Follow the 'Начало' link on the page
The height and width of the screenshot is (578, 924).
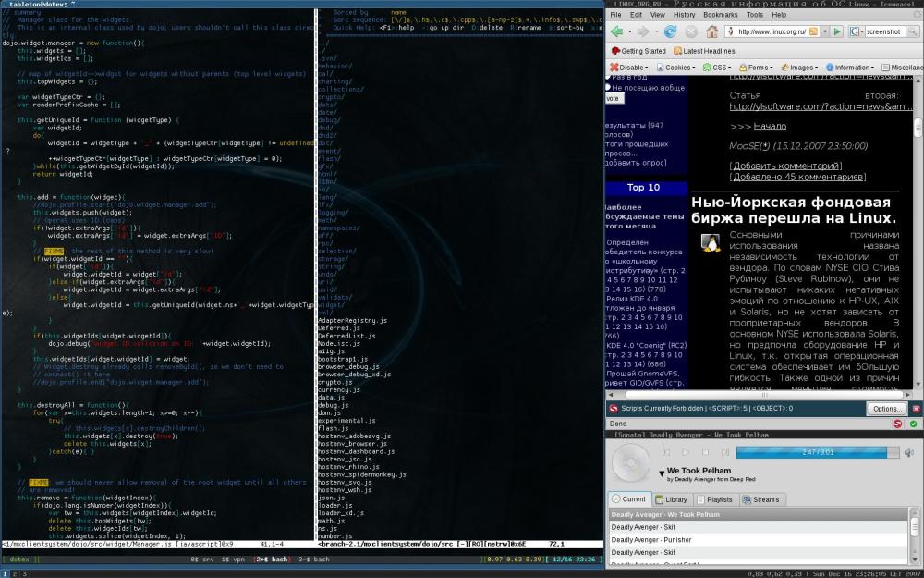[770, 126]
